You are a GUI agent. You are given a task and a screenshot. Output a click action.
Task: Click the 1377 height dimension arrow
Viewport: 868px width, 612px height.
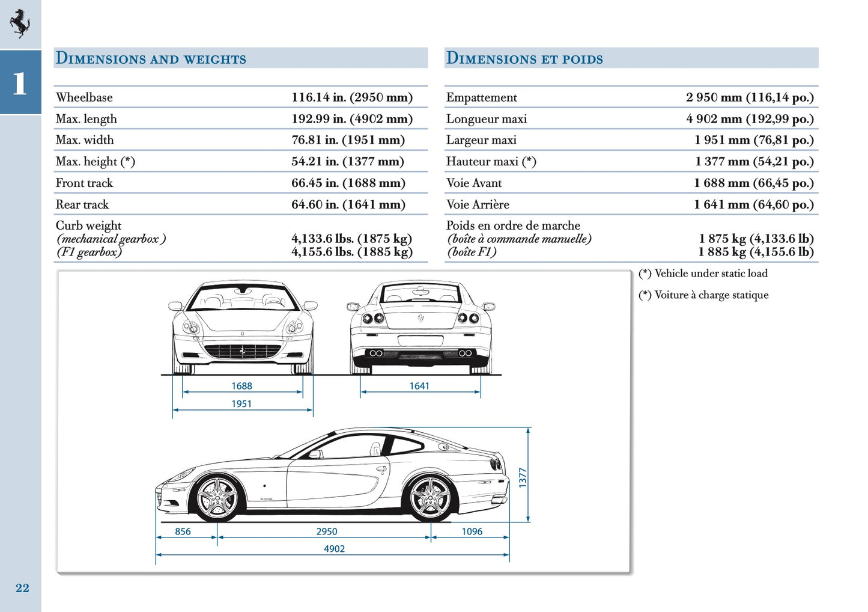point(528,475)
